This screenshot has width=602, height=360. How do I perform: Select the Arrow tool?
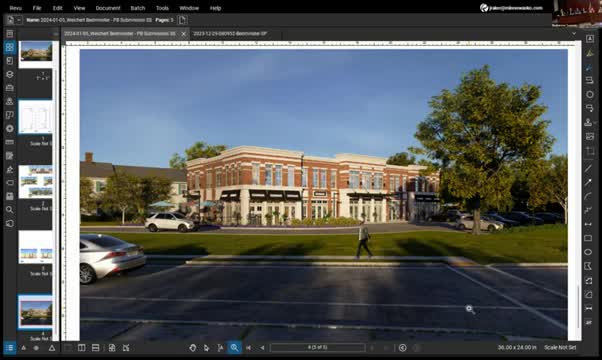(x=589, y=182)
